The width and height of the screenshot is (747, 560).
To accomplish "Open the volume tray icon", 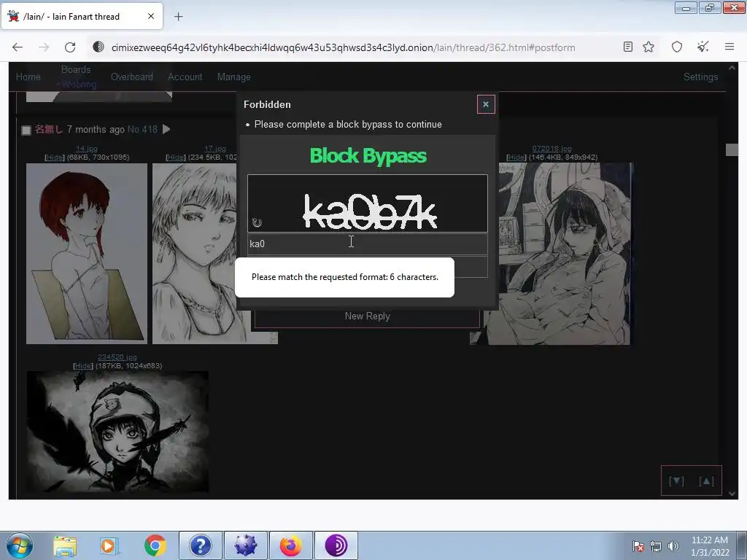I will 673,546.
